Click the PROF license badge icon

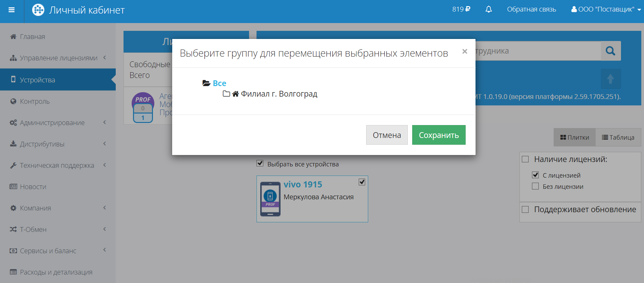[x=143, y=107]
